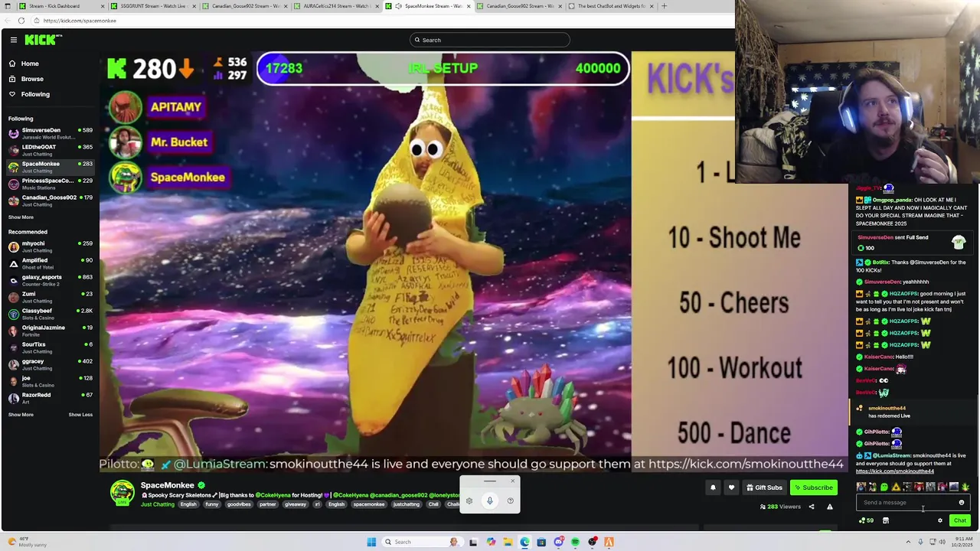Open voice typing help icon
This screenshot has width=980, height=551.
511,501
